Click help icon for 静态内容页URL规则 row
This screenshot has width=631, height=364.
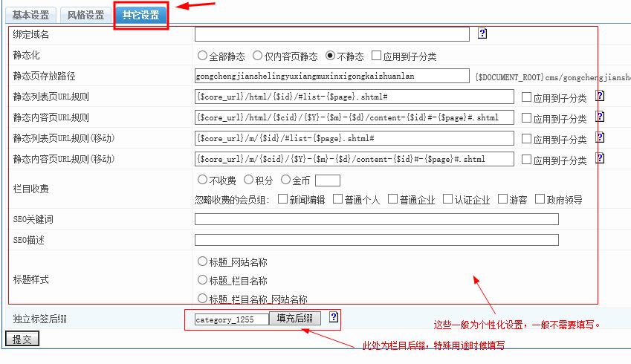coord(600,117)
